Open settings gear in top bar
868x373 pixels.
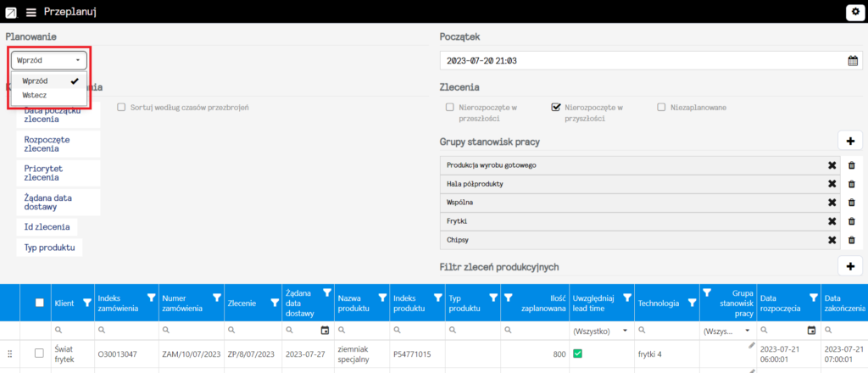point(854,12)
